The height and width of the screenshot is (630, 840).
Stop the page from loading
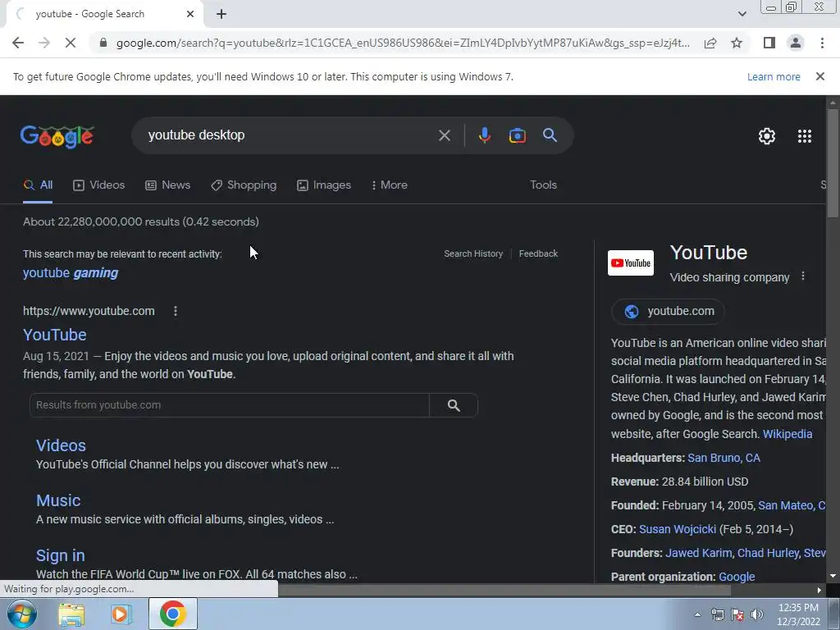point(71,43)
